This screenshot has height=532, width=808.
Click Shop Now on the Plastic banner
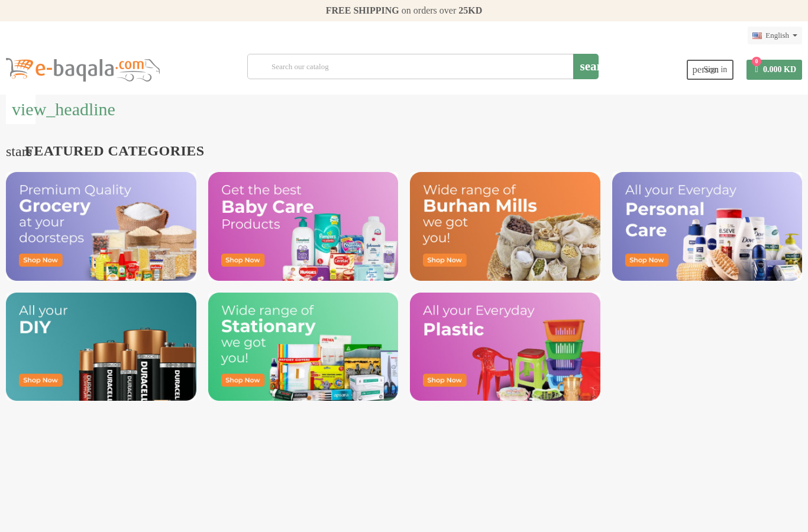point(445,380)
